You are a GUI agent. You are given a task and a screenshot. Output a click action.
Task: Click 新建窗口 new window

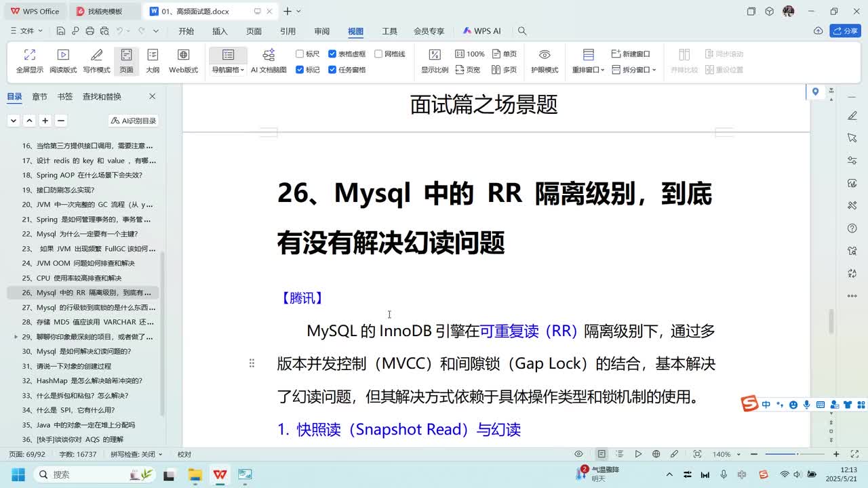(x=631, y=54)
